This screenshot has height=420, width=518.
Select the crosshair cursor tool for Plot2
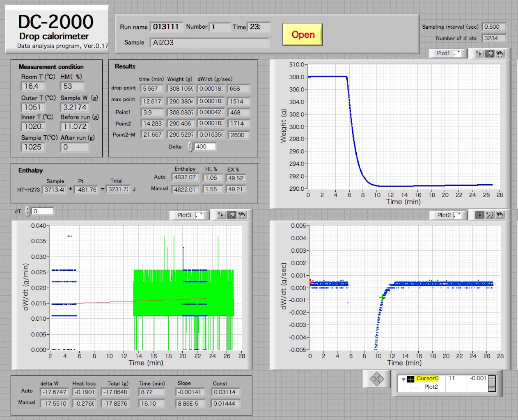[x=479, y=215]
